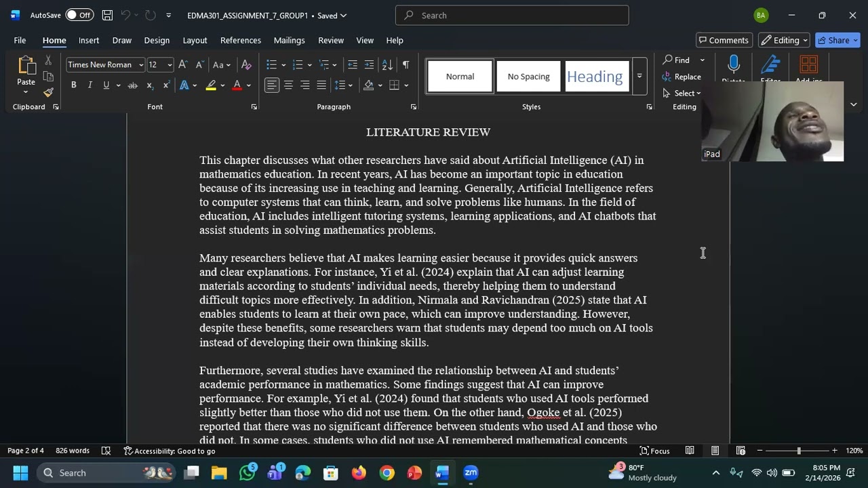Click Find in Editing group
The height and width of the screenshot is (488, 868).
(676, 60)
